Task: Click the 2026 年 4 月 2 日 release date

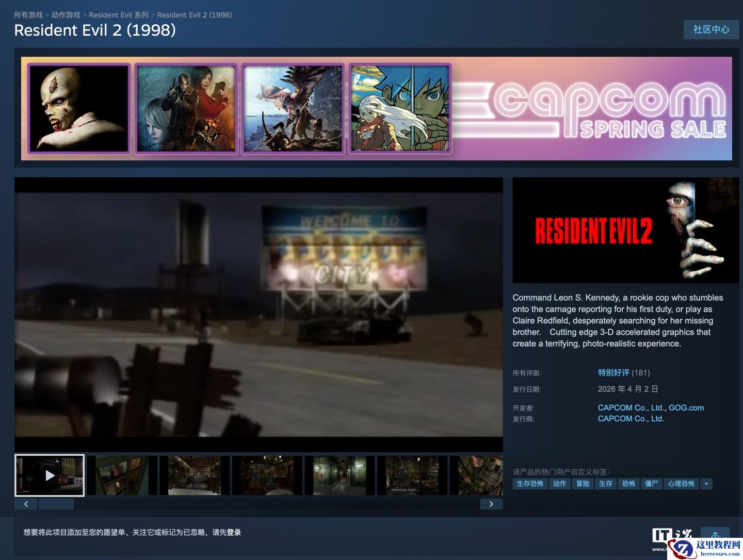Action: [x=628, y=389]
